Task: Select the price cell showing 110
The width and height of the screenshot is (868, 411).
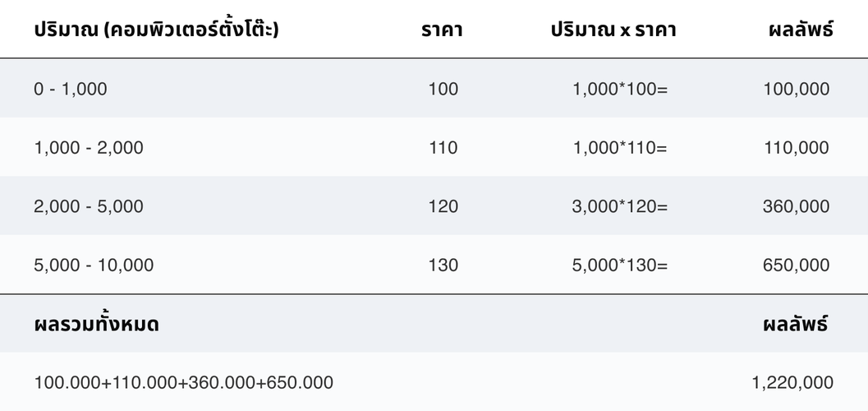Action: (443, 148)
